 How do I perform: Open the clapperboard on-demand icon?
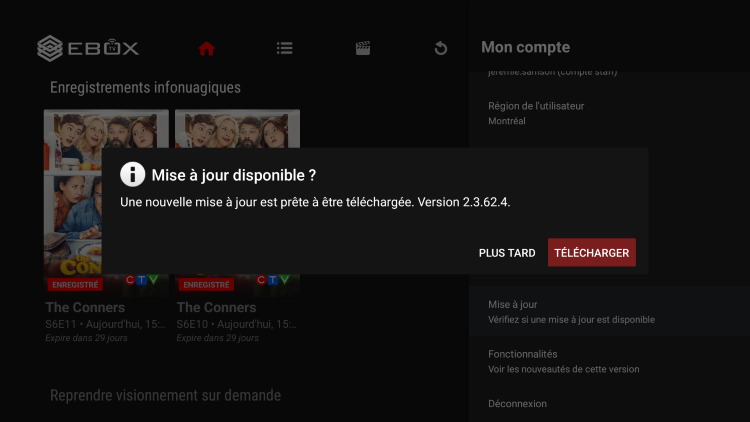pyautogui.click(x=363, y=48)
